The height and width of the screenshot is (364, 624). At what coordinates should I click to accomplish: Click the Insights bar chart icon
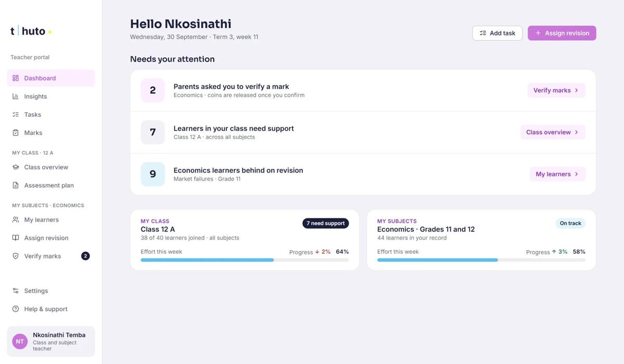coord(16,96)
